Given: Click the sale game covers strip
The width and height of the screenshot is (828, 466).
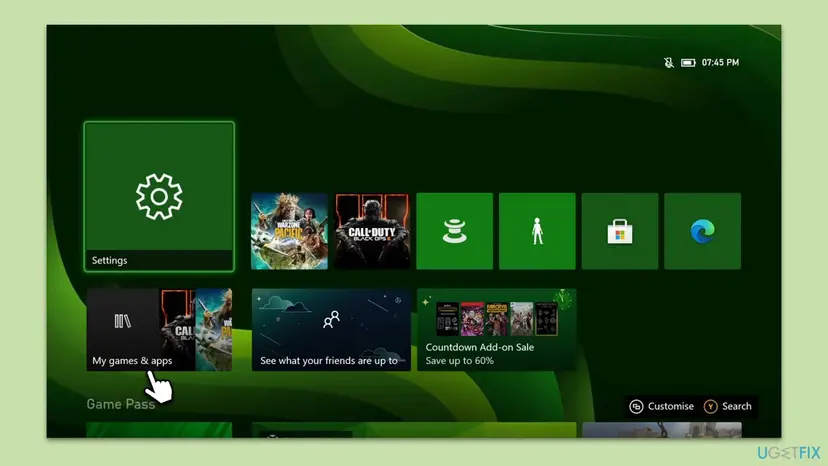Looking at the screenshot, I should point(497,319).
